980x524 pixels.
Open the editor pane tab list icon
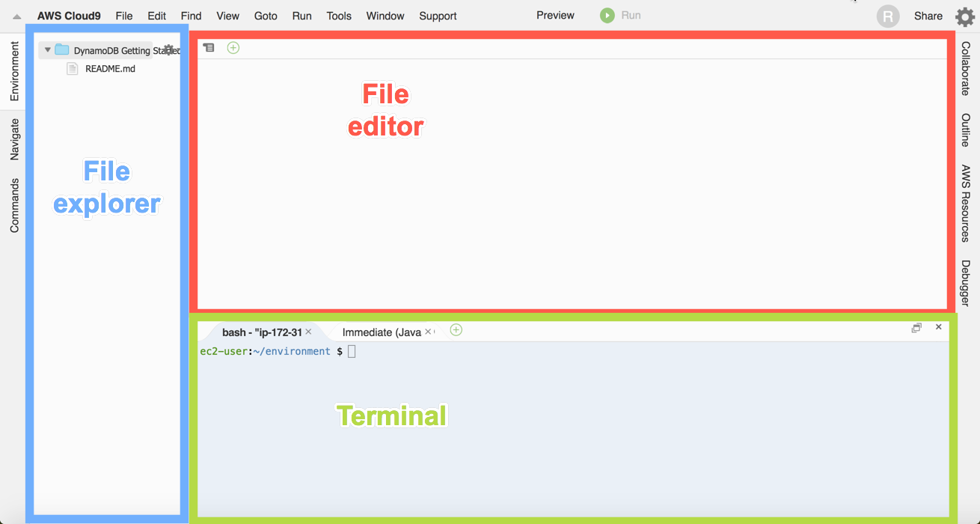click(x=209, y=48)
